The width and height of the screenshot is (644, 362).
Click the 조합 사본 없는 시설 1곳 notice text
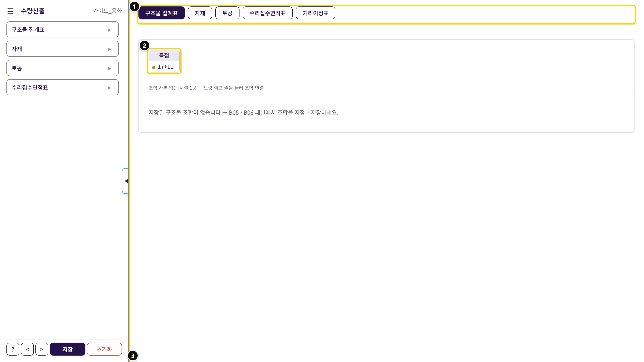[x=206, y=88]
